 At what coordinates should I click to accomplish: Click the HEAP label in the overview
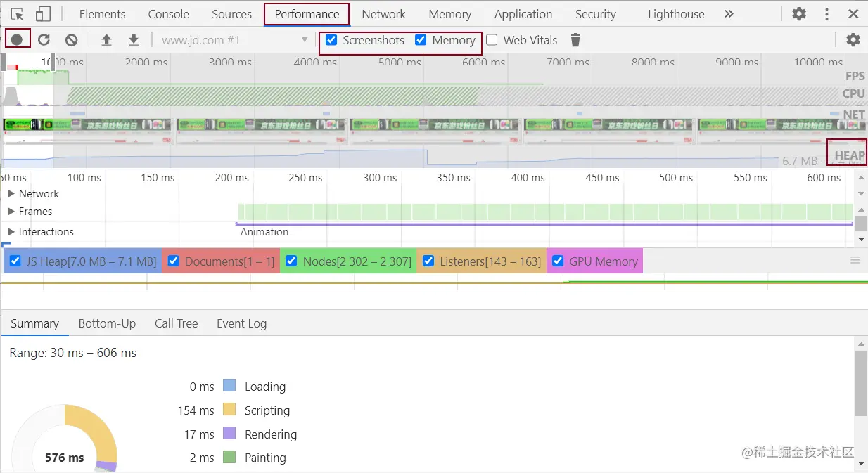tap(849, 155)
